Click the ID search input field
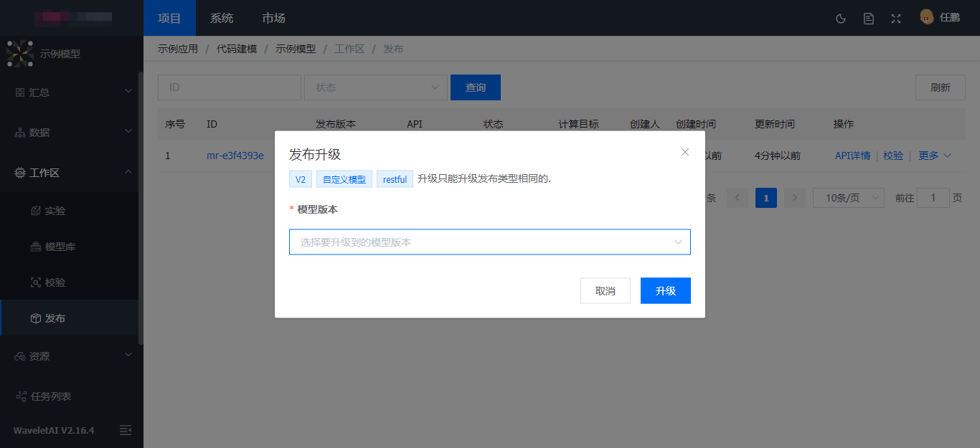Screen dimensions: 980x448 tap(229, 87)
